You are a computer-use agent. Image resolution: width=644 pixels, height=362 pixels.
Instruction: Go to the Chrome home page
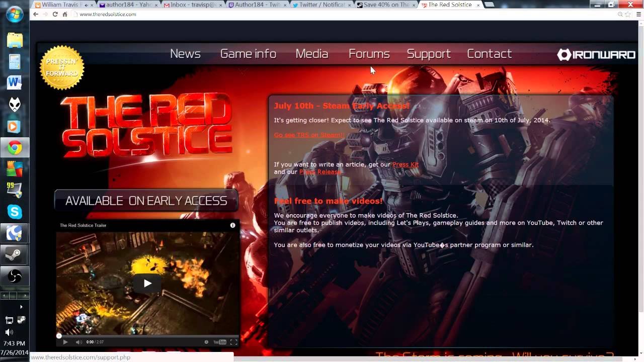click(x=65, y=14)
